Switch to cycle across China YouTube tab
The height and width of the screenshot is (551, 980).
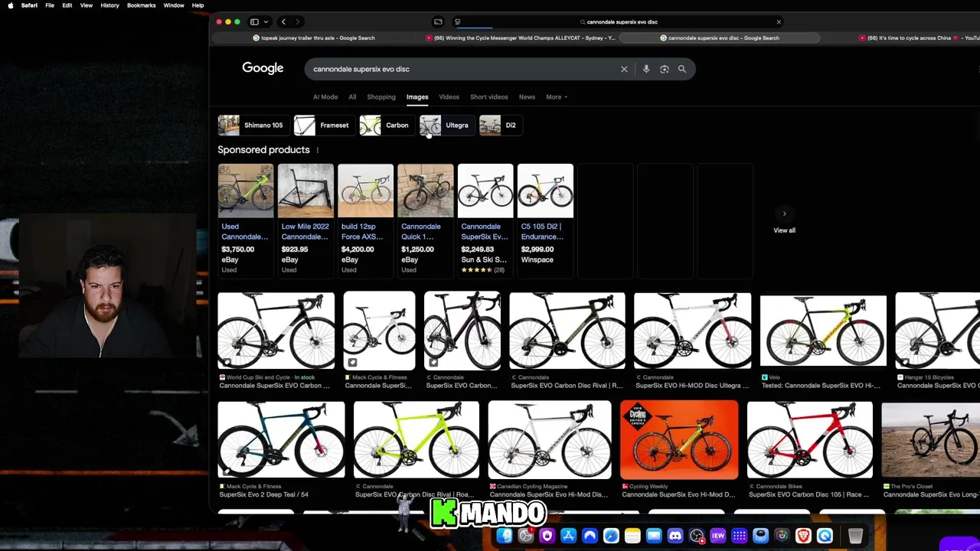pos(919,37)
